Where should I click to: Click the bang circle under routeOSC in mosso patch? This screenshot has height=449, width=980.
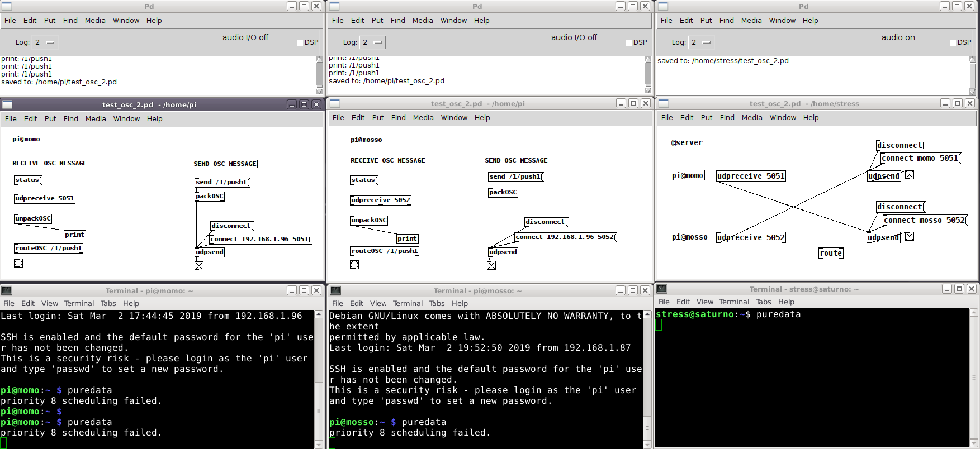(354, 265)
